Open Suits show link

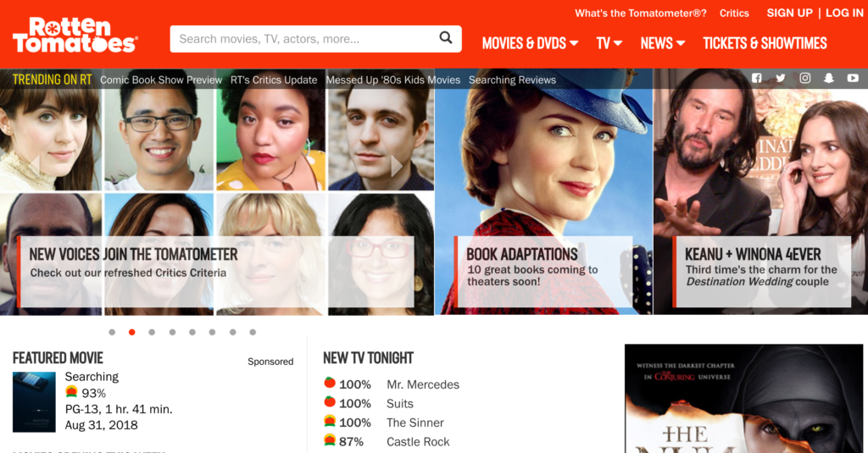(x=400, y=404)
